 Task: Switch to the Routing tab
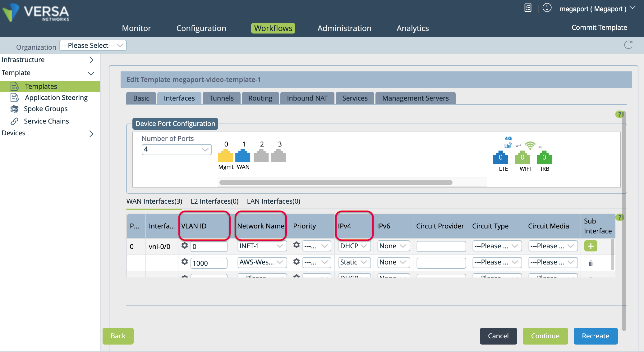click(260, 98)
